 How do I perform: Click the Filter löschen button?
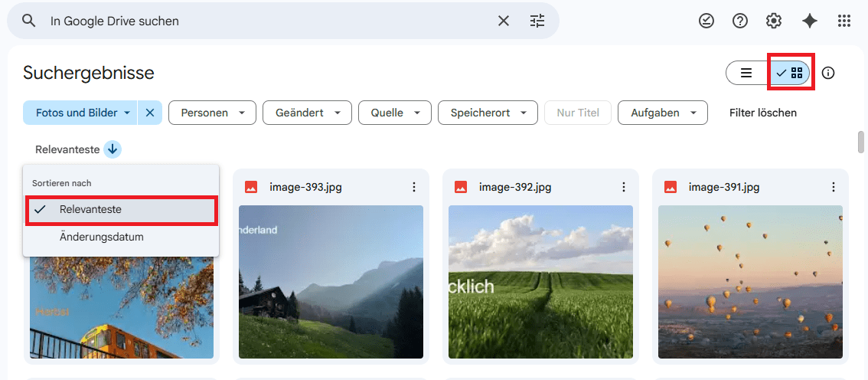click(762, 113)
